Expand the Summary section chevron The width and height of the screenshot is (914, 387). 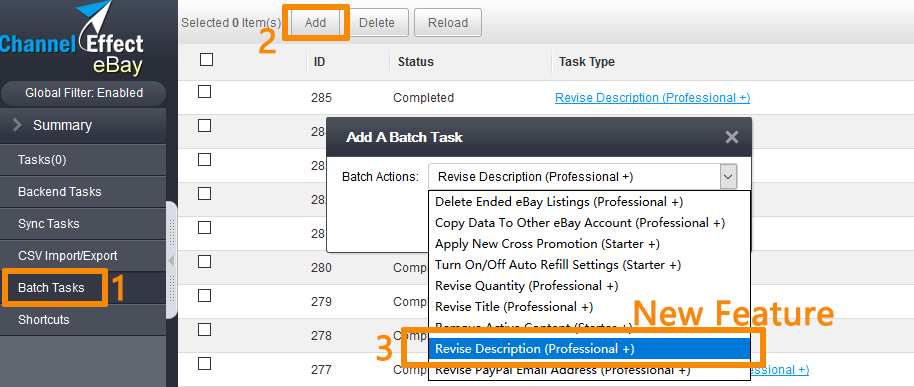tap(17, 125)
